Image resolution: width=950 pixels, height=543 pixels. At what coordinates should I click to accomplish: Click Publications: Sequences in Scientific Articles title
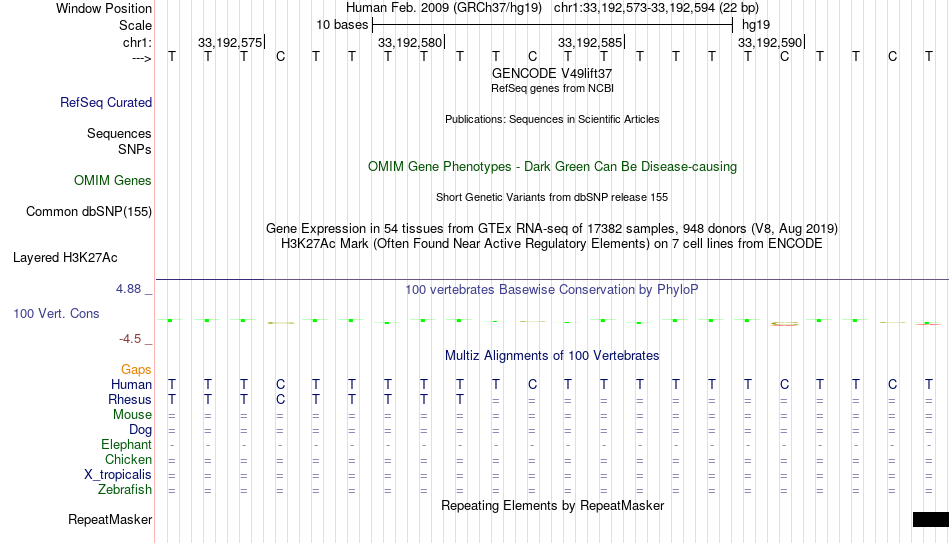tap(552, 119)
